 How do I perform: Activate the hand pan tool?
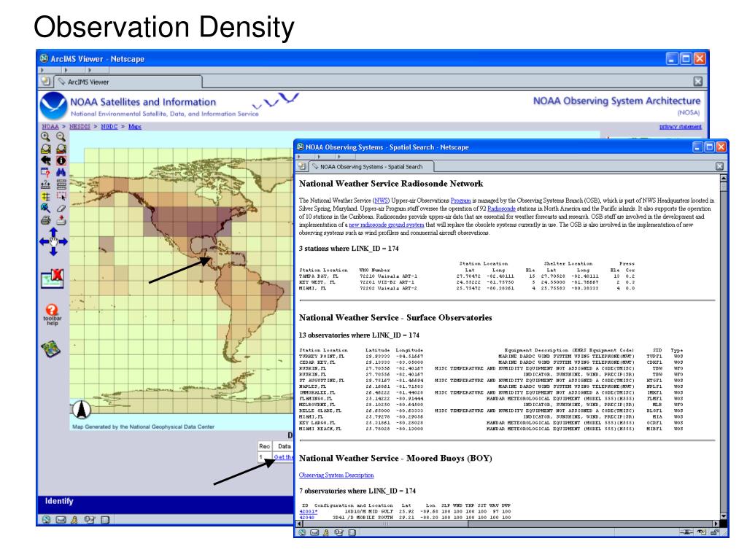pos(53,242)
